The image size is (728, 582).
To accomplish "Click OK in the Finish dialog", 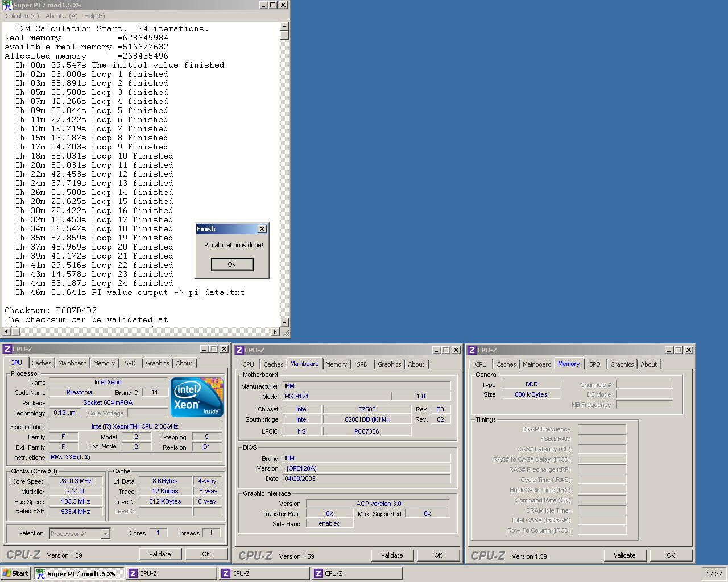I will click(231, 264).
